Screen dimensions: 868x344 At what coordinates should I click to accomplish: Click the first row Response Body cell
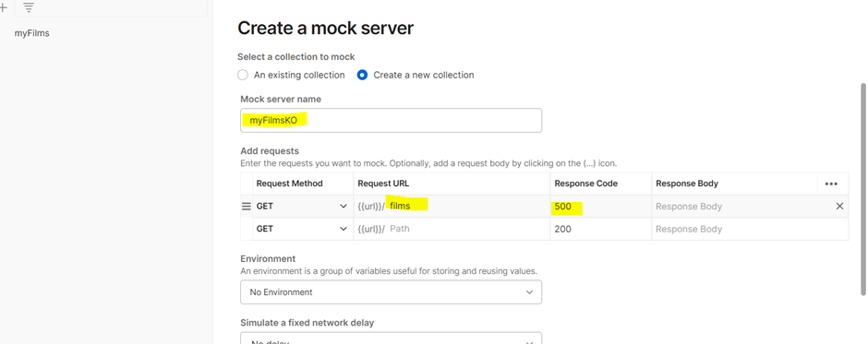[741, 207]
